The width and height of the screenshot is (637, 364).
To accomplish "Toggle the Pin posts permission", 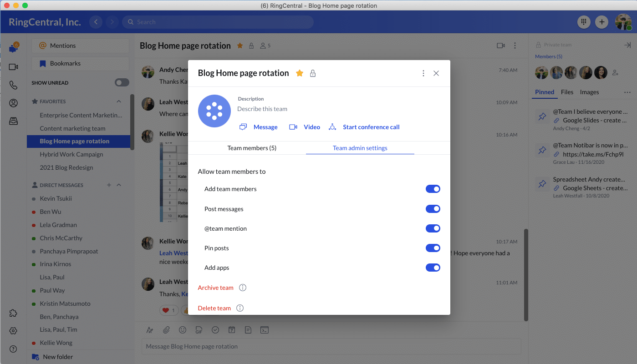I will point(433,248).
